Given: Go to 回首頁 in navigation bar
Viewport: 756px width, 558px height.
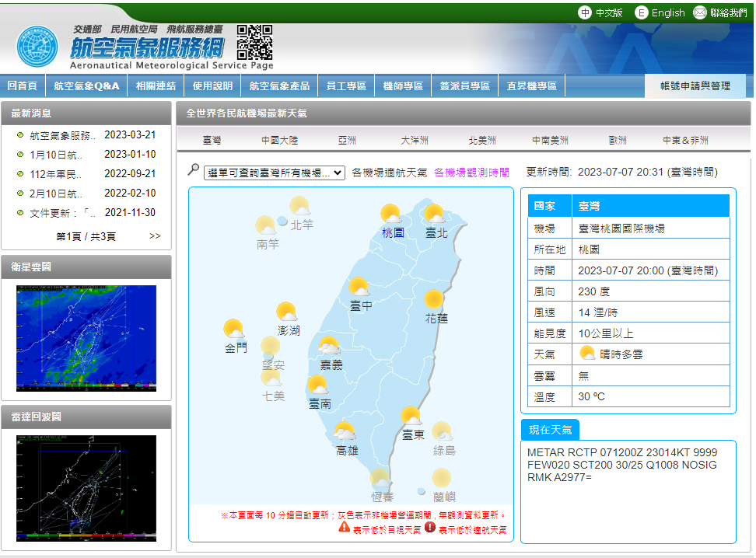Looking at the screenshot, I should (23, 85).
